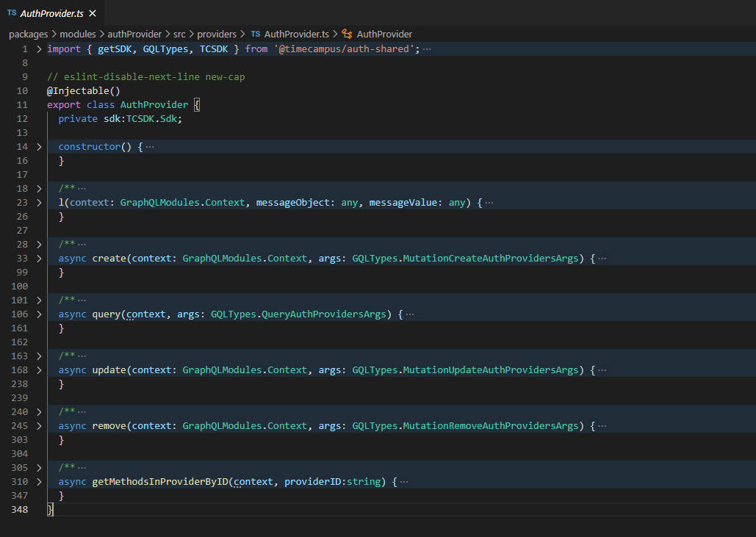This screenshot has width=756, height=537.
Task: Click 'packages' in the breadcrumb trail
Action: coord(28,34)
